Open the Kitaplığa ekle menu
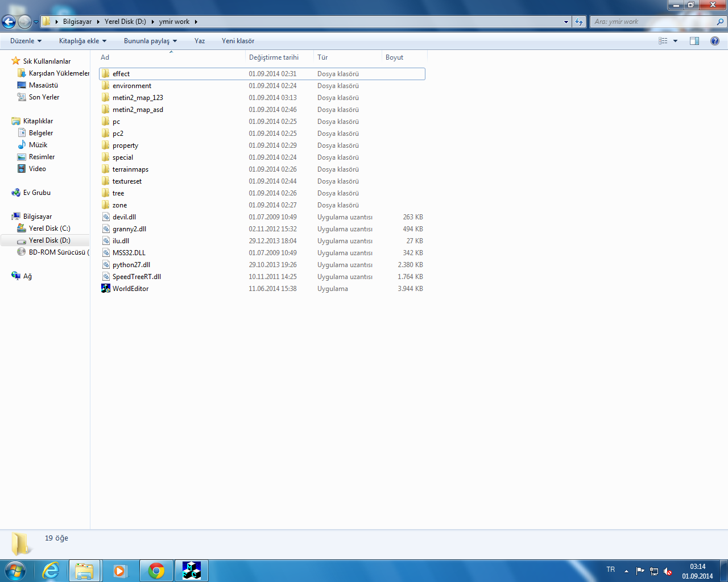 point(82,41)
